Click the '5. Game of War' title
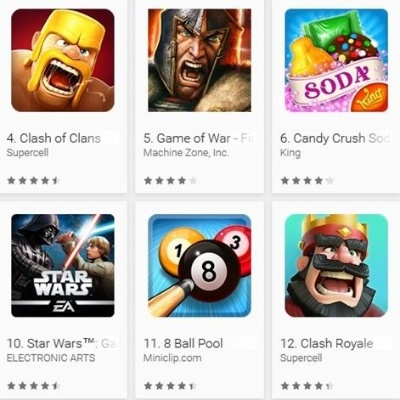Viewport: 400px width, 400px height. pos(187,138)
